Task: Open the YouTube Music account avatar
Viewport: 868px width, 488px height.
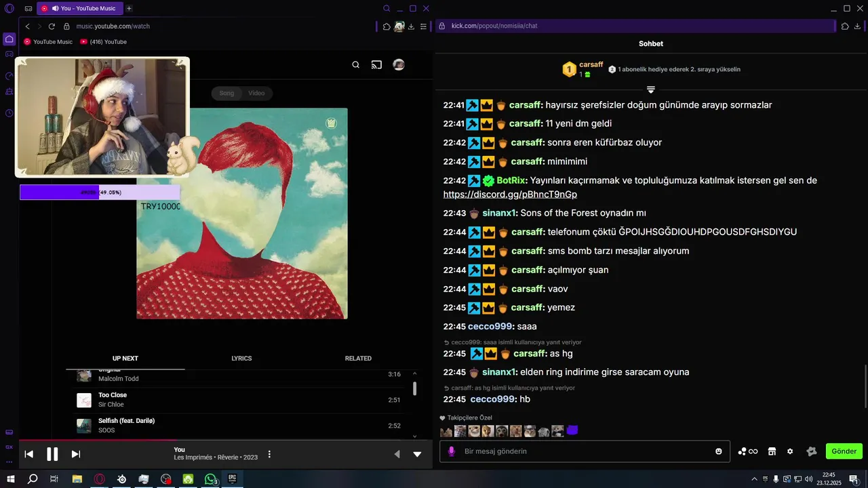Action: pyautogui.click(x=399, y=65)
